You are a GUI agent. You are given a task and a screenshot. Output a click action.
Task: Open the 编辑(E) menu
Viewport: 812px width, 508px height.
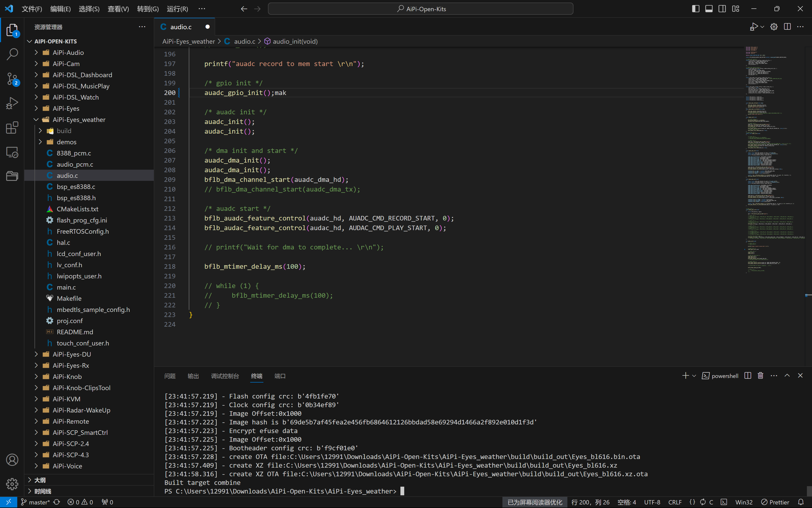[x=60, y=9]
